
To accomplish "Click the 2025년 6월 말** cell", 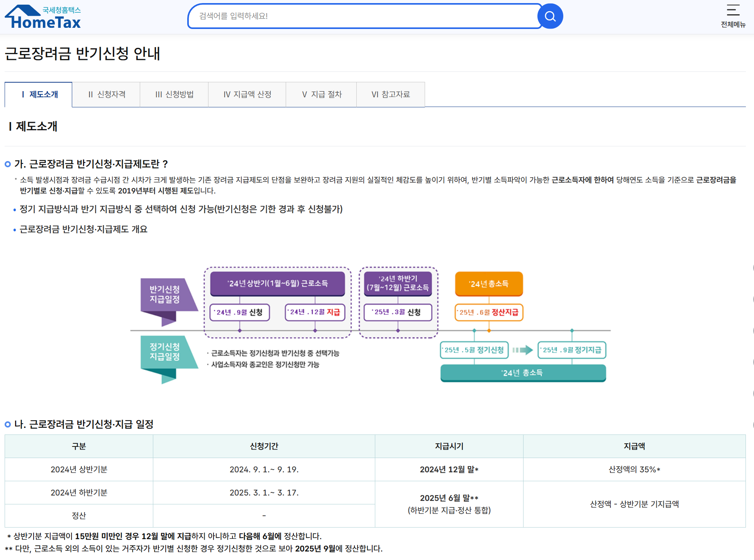I will tap(449, 504).
